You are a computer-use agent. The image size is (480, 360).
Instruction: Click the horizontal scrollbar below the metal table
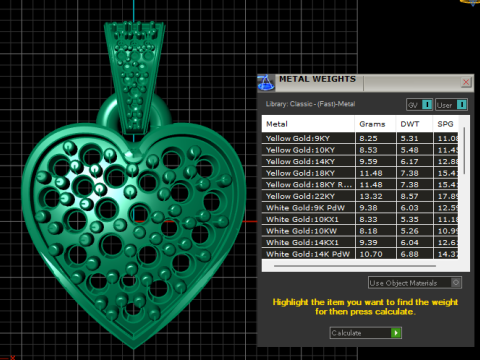[355, 266]
